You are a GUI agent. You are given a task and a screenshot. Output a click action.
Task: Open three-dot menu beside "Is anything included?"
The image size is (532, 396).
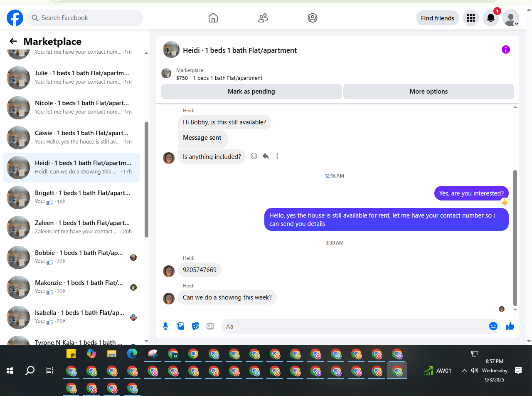point(277,156)
